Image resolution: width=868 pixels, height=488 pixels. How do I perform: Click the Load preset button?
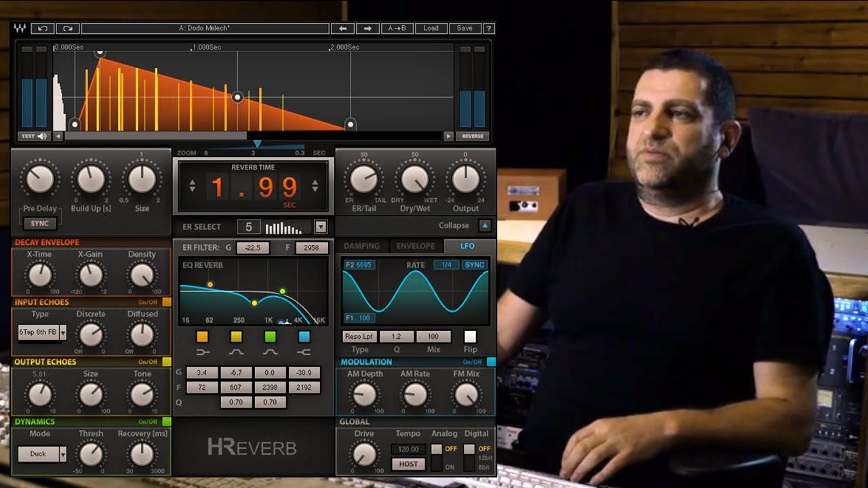click(432, 28)
